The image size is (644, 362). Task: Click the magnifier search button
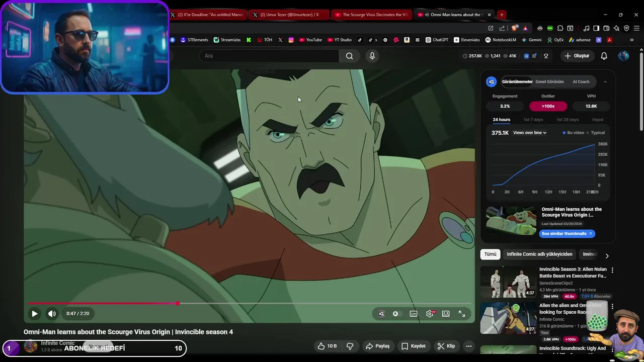[349, 56]
